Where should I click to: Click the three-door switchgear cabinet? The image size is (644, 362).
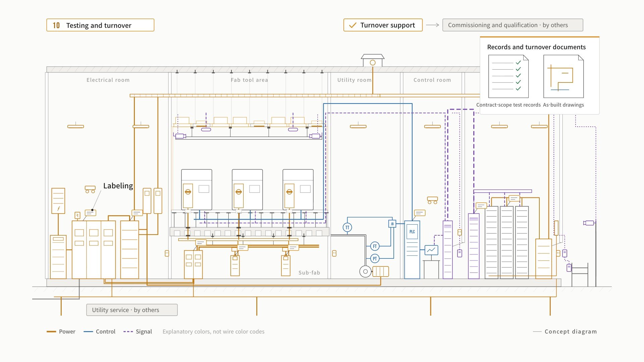[94, 250]
